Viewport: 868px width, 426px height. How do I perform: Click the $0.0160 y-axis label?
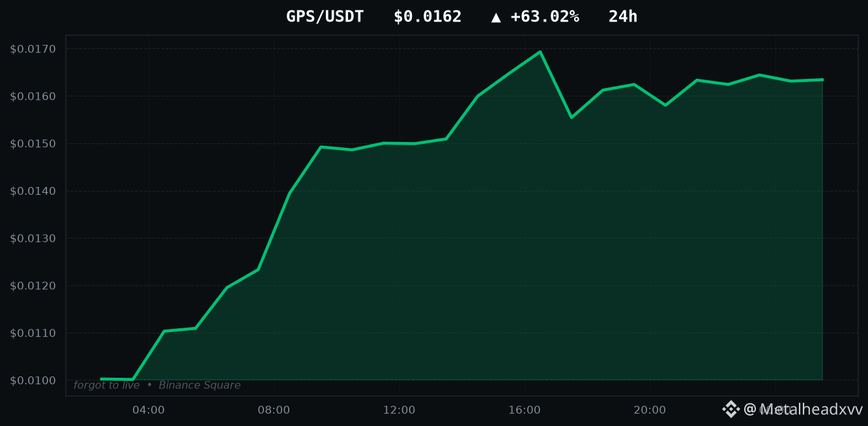pyautogui.click(x=33, y=96)
